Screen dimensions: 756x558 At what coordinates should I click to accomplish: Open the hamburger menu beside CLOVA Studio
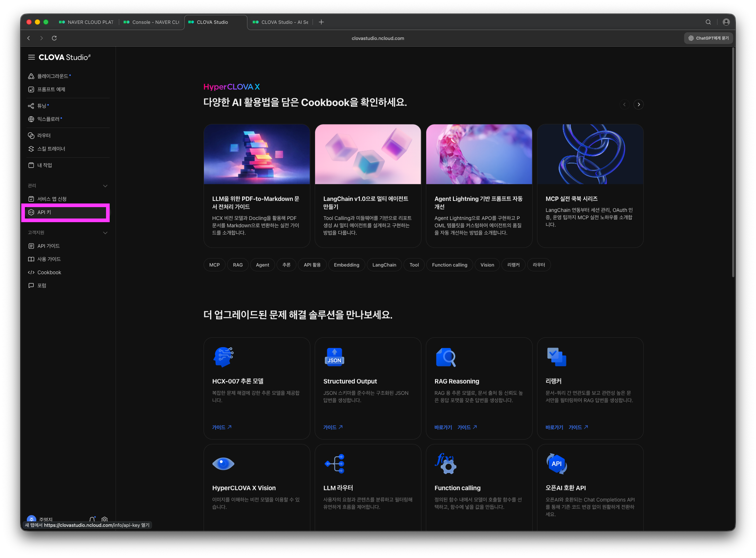32,57
